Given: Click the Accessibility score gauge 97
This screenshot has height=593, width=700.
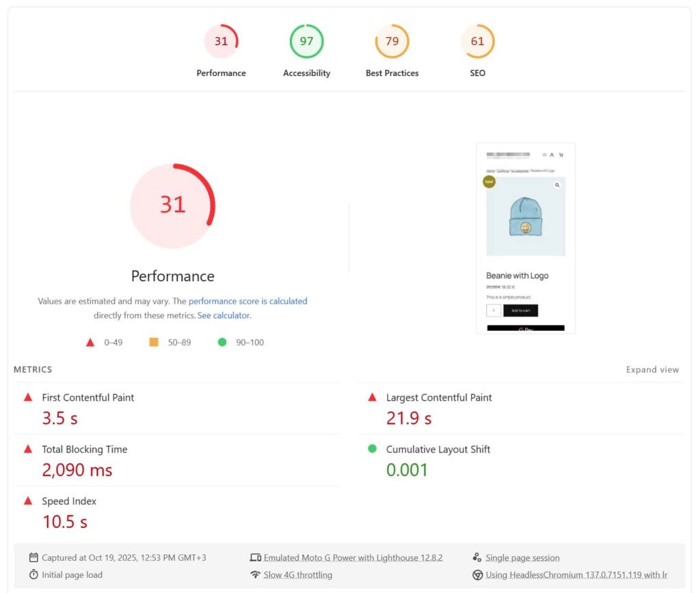Looking at the screenshot, I should 306,42.
